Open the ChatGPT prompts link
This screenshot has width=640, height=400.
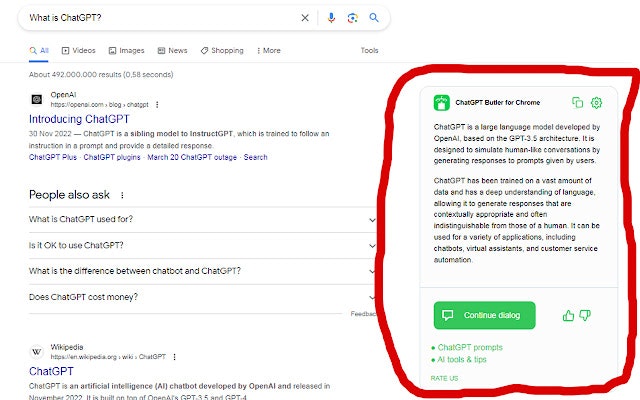(470, 347)
